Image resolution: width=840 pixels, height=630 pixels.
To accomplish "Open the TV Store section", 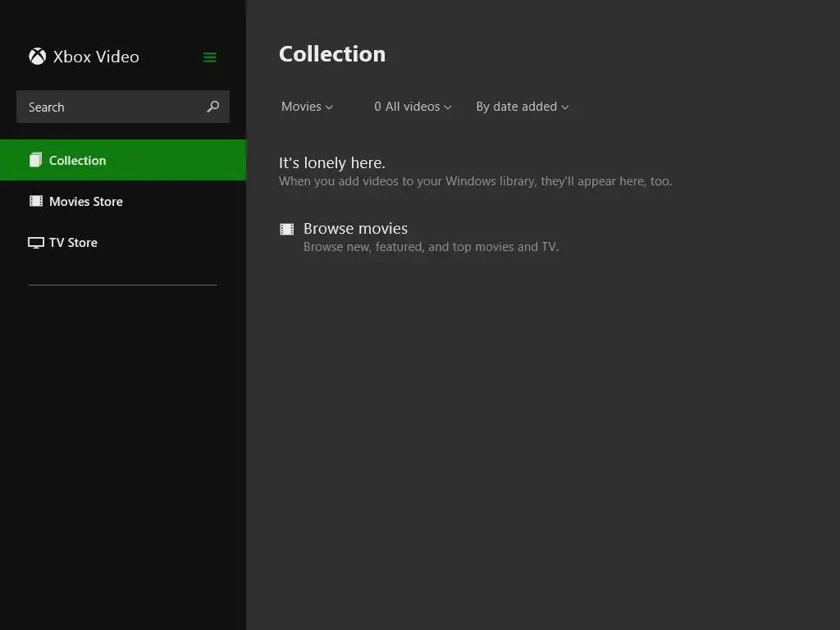I will coord(73,242).
